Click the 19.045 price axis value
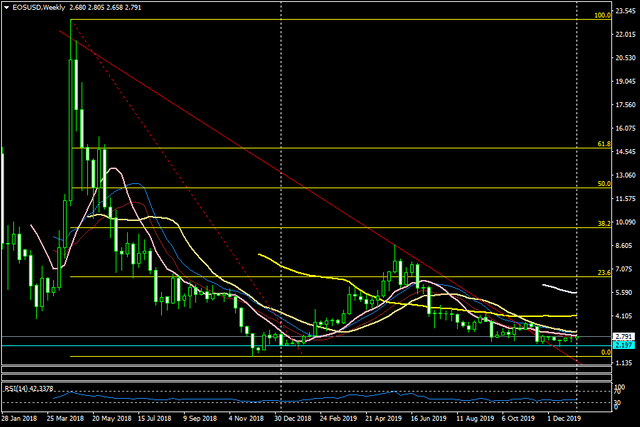The image size is (640, 427). tap(625, 81)
